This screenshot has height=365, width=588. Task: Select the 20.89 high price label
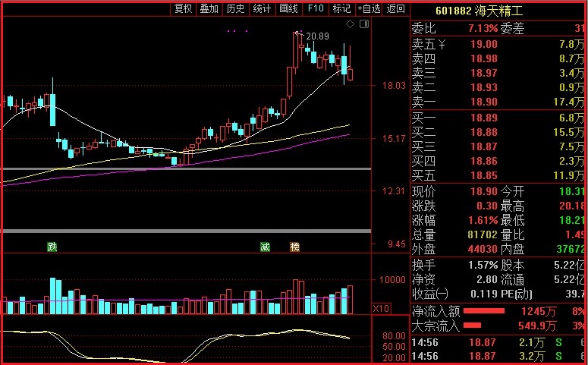tap(317, 36)
